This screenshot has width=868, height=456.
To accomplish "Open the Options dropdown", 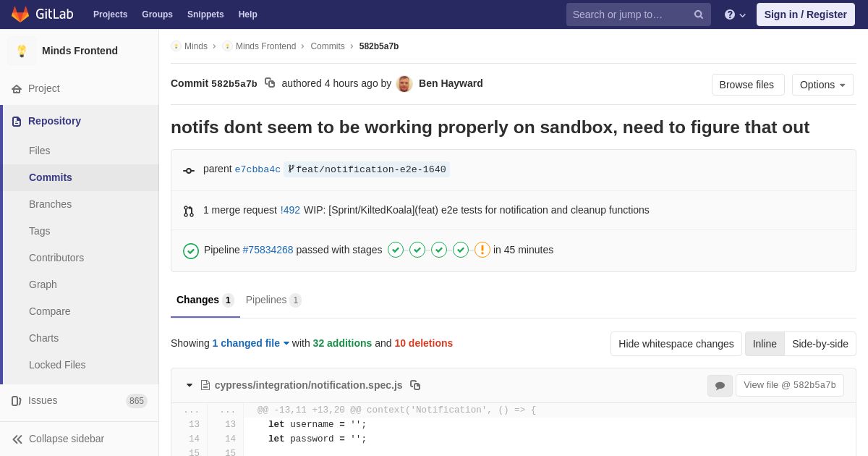I will [x=822, y=85].
